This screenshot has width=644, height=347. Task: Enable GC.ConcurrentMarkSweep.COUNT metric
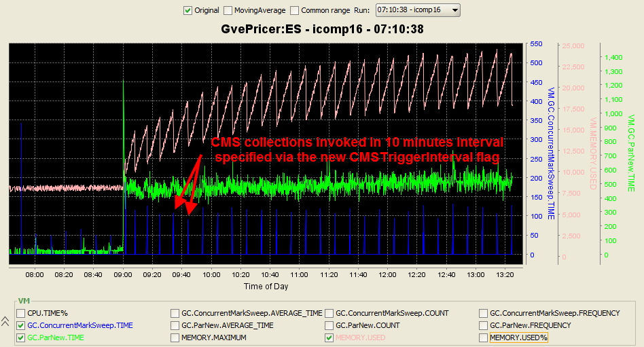pyautogui.click(x=329, y=313)
